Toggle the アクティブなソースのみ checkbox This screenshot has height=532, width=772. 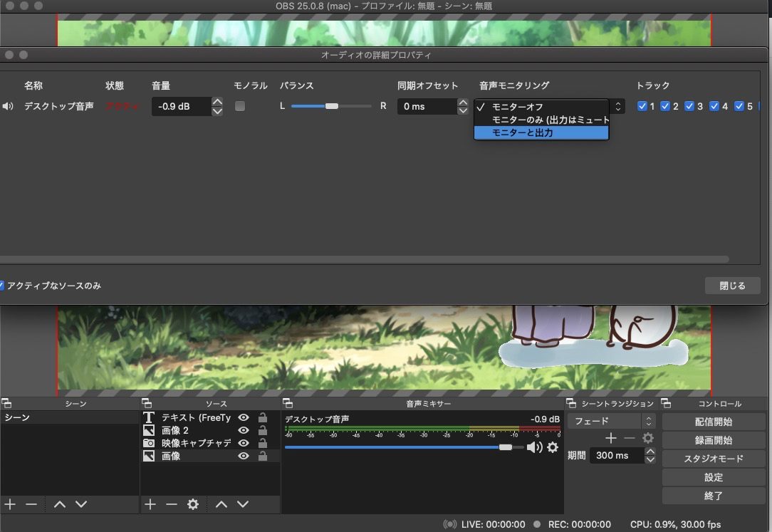coord(1,286)
